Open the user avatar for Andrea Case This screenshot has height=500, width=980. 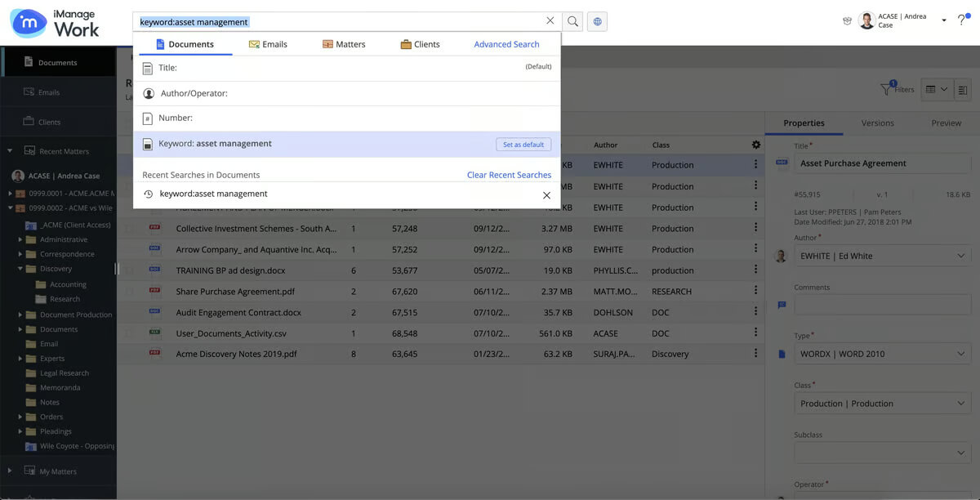click(866, 20)
